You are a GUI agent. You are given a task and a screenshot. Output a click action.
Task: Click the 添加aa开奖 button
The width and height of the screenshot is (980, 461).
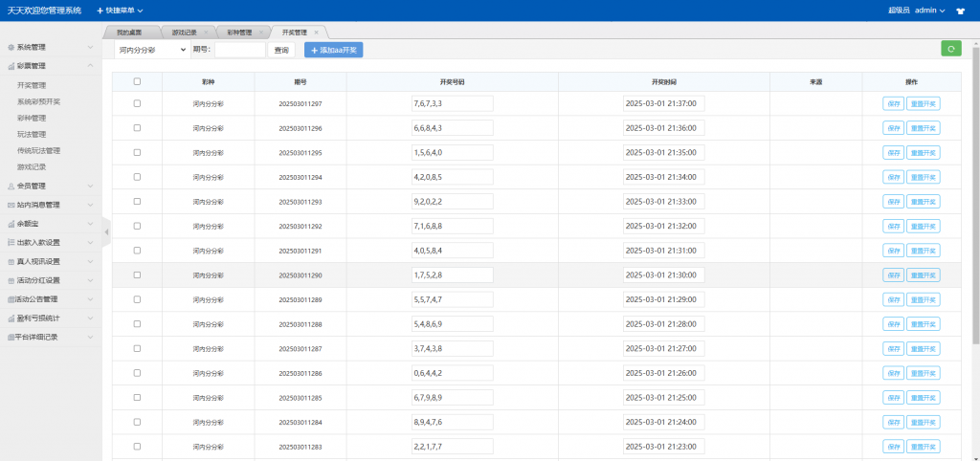334,50
